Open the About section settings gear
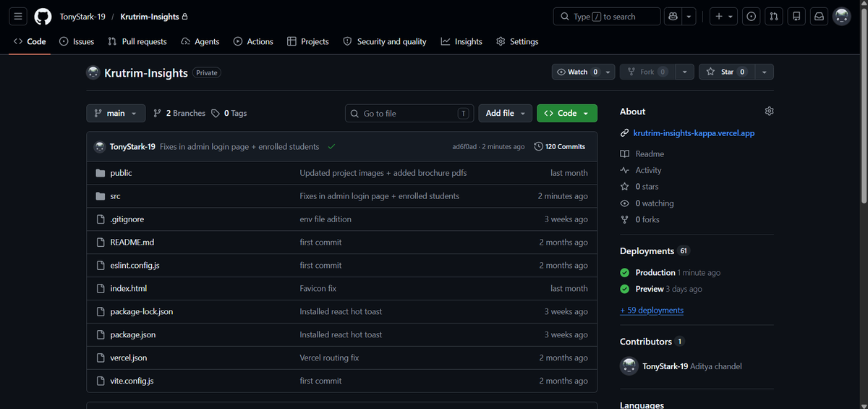This screenshot has width=868, height=409. 769,111
